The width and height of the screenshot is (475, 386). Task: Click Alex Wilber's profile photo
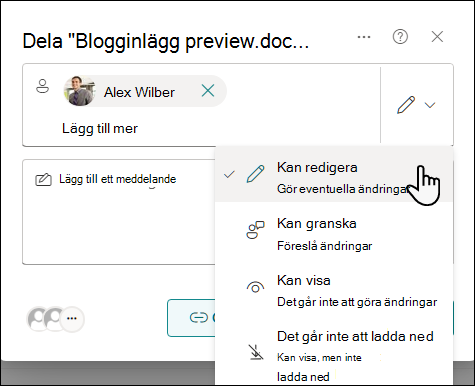[79, 91]
